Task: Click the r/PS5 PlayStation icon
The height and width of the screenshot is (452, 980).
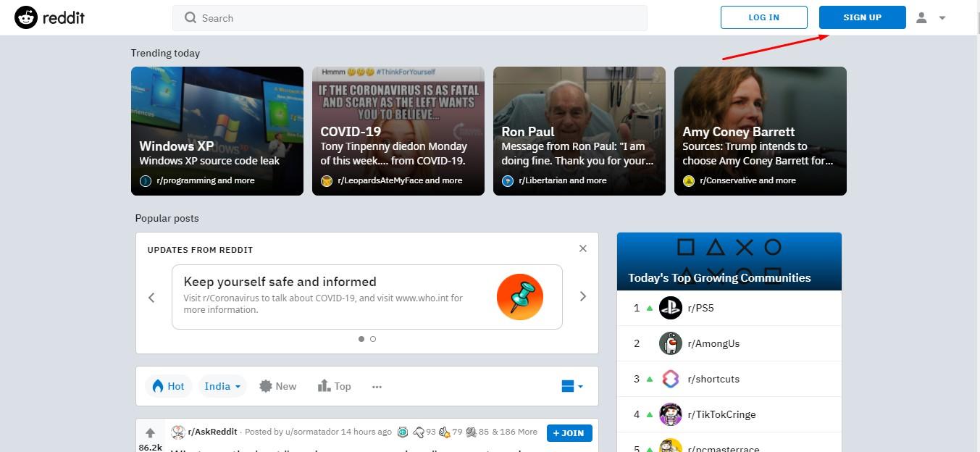Action: (671, 308)
